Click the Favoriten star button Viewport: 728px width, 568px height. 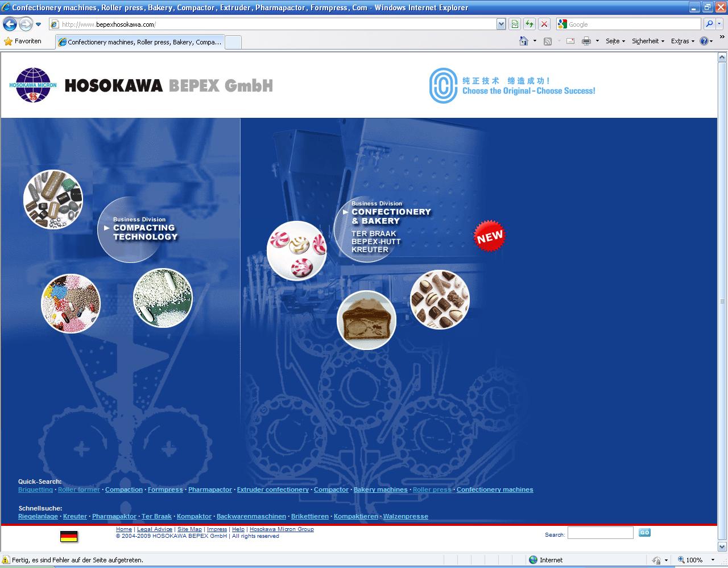pos(23,41)
